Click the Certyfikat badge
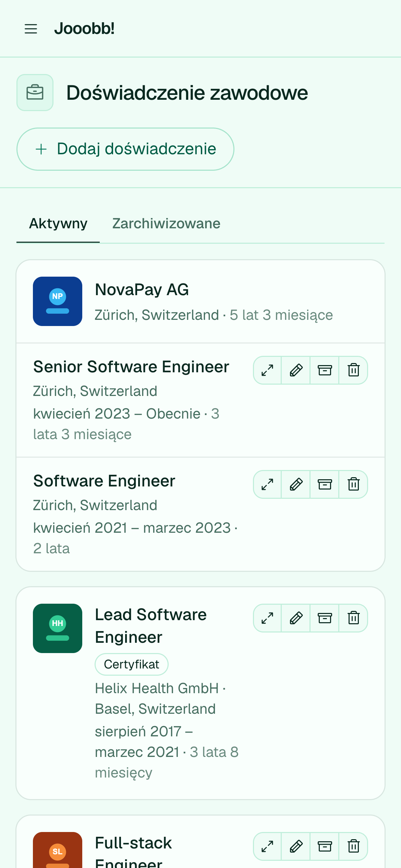Screen dimensions: 401x868 pos(132,664)
